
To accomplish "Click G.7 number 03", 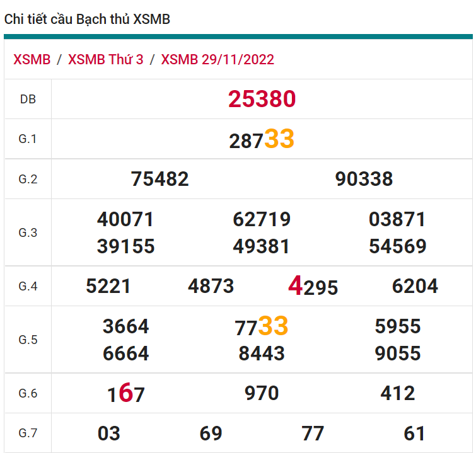I will 108,433.
